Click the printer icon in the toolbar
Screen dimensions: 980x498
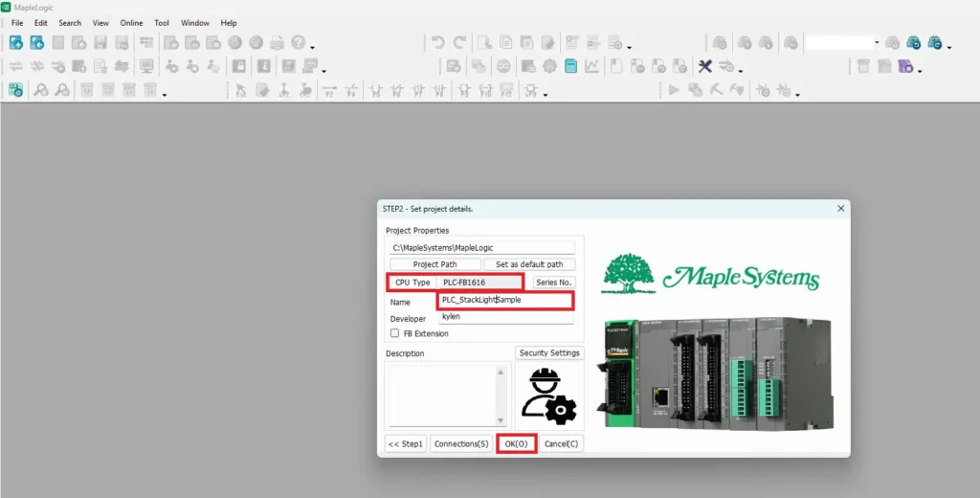(x=277, y=42)
